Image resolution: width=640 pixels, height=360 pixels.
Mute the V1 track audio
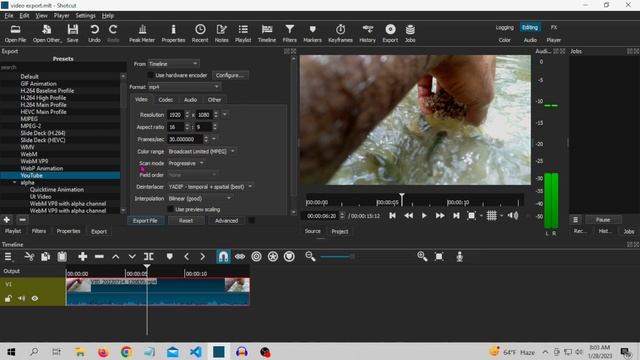(x=21, y=299)
